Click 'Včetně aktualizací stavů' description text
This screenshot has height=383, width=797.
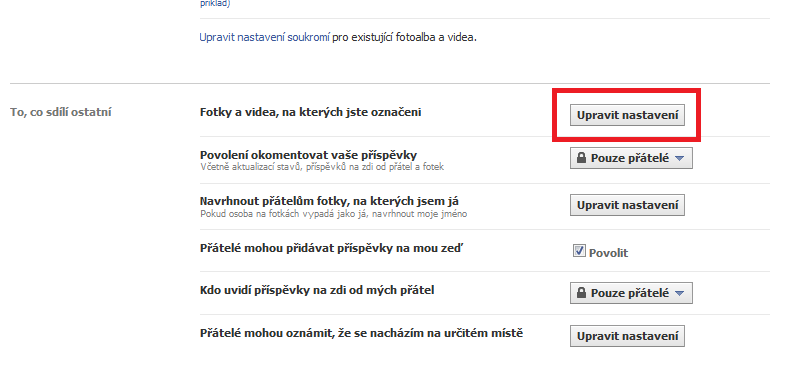(x=322, y=167)
